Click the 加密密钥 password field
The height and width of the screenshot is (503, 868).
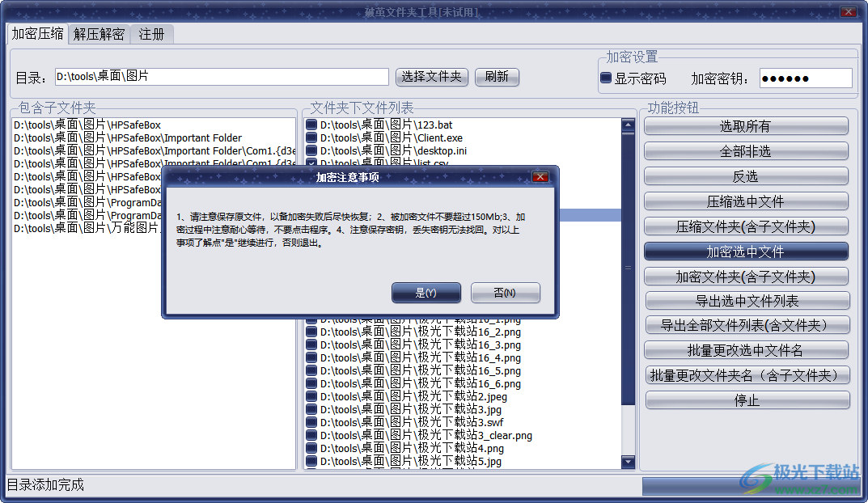806,78
